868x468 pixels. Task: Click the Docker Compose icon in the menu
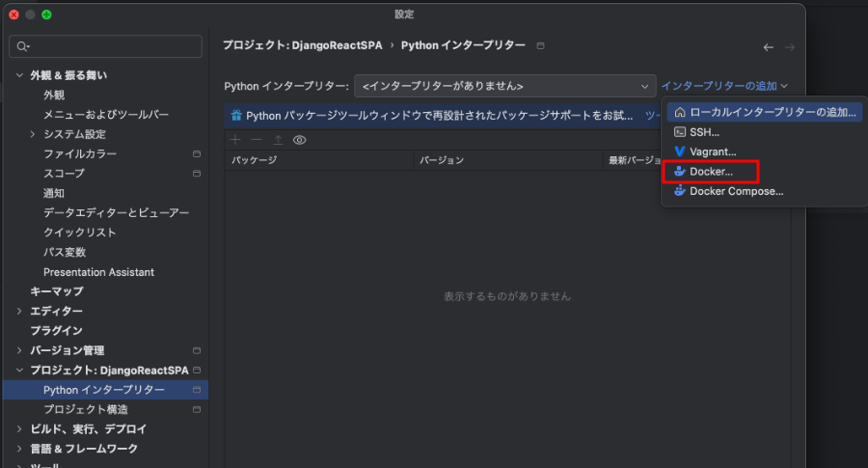[680, 191]
